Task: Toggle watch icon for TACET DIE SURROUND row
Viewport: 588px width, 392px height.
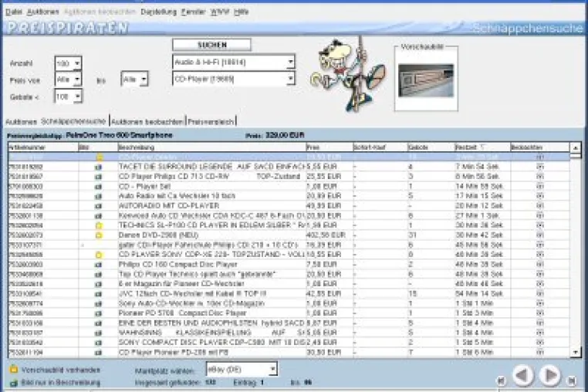Action: click(540, 167)
